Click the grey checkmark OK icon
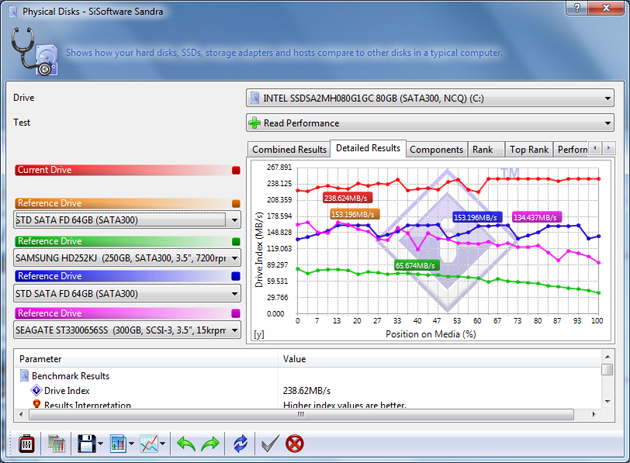The image size is (630, 463). [x=270, y=444]
